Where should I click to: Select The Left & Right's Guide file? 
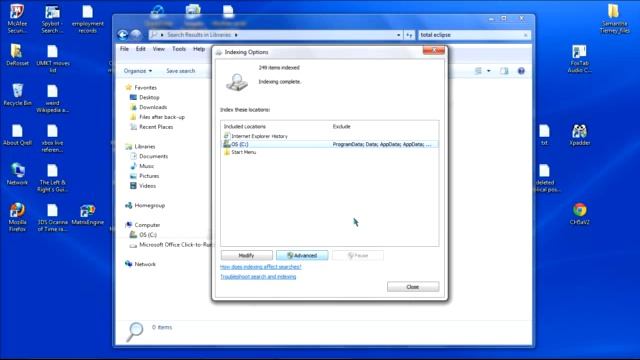[52, 177]
